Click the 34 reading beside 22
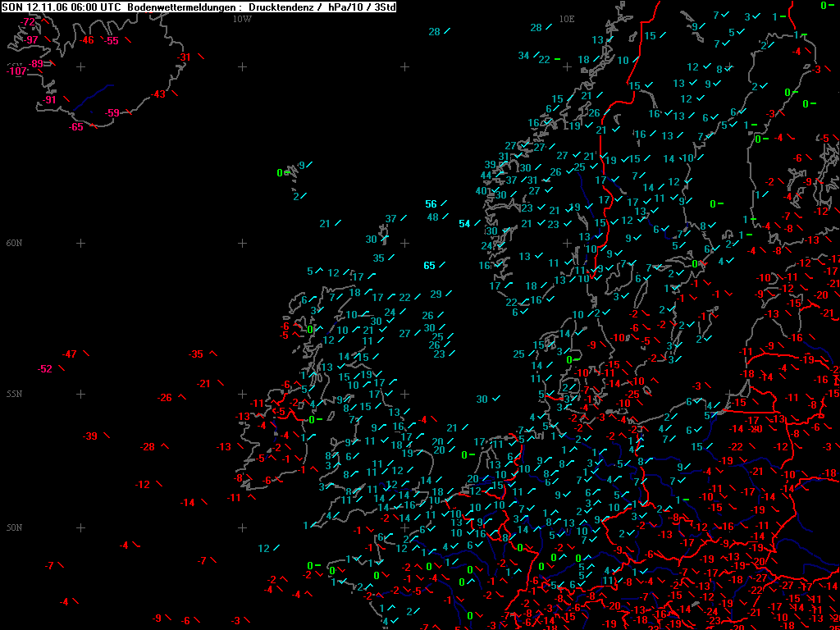840x630 pixels. 523,56
